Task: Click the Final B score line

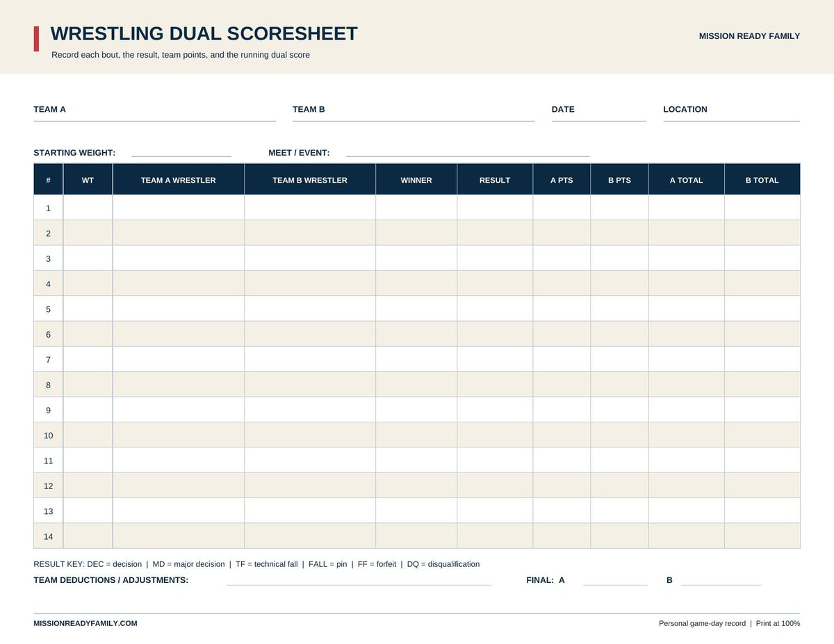Action: [x=721, y=585]
